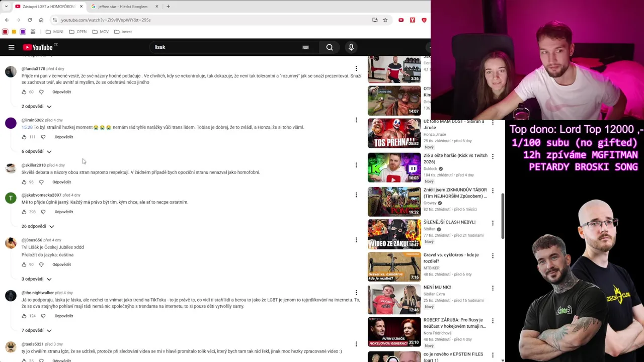The width and height of the screenshot is (644, 362).
Task: Open ŠÍLENĚJŠÍ CLASH NEBYL thumbnail
Action: click(394, 234)
